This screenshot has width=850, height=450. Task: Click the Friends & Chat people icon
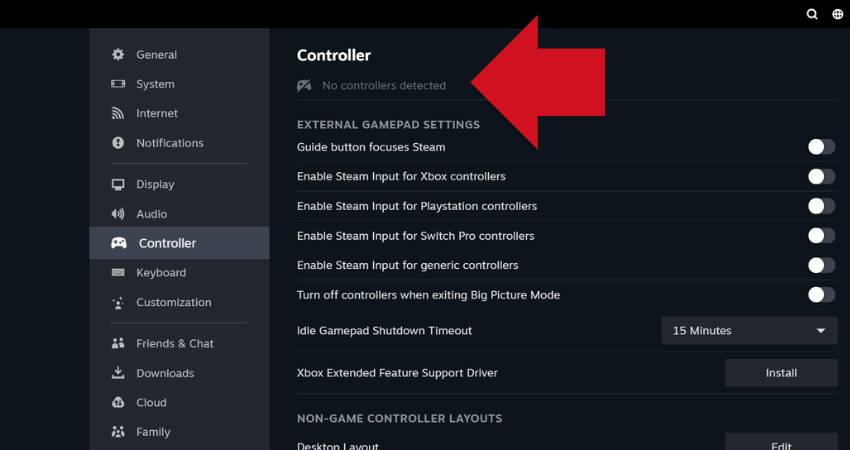tap(118, 343)
